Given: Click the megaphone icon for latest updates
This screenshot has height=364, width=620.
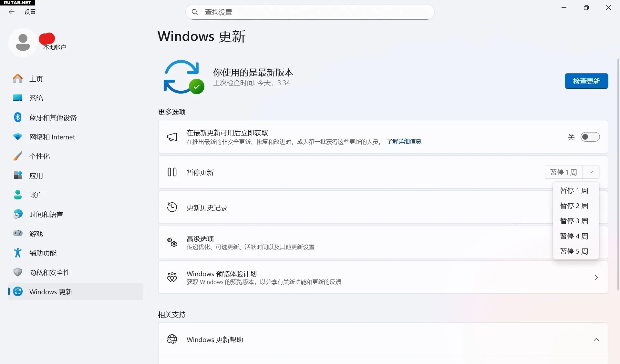Looking at the screenshot, I should [172, 137].
